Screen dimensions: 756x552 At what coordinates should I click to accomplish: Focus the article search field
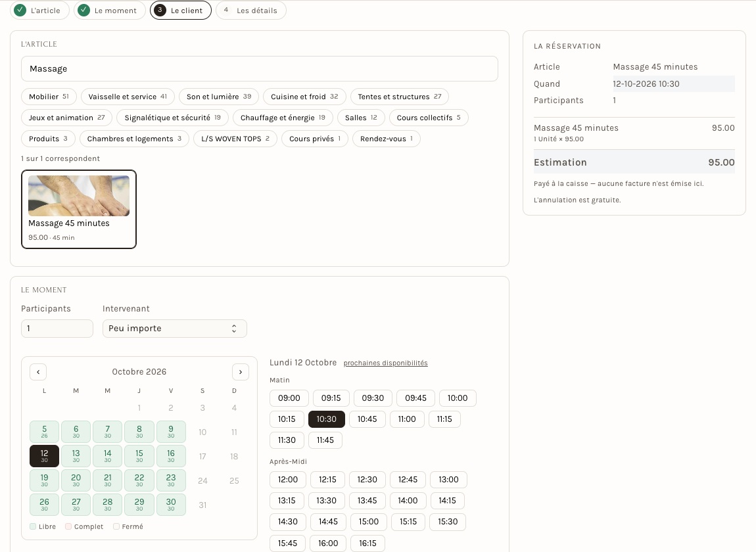pyautogui.click(x=260, y=69)
